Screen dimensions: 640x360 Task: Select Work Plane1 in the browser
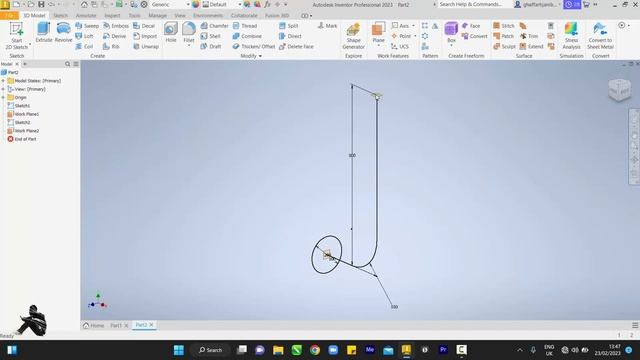[x=23, y=114]
